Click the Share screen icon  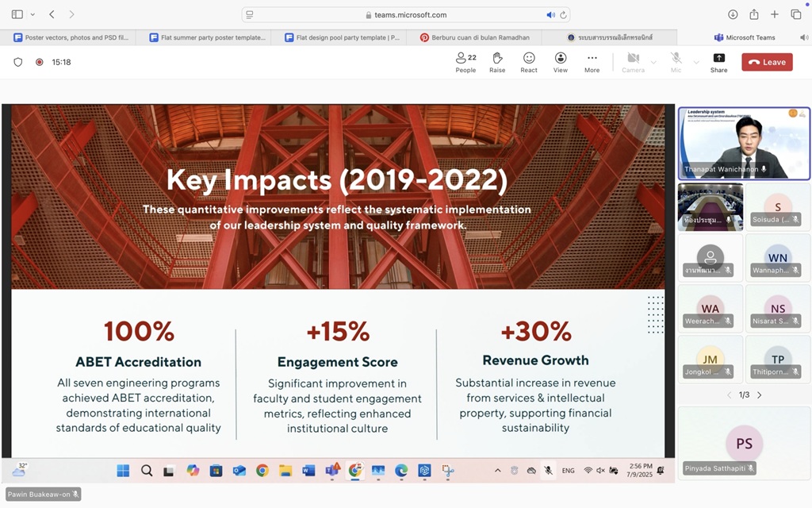pyautogui.click(x=718, y=62)
